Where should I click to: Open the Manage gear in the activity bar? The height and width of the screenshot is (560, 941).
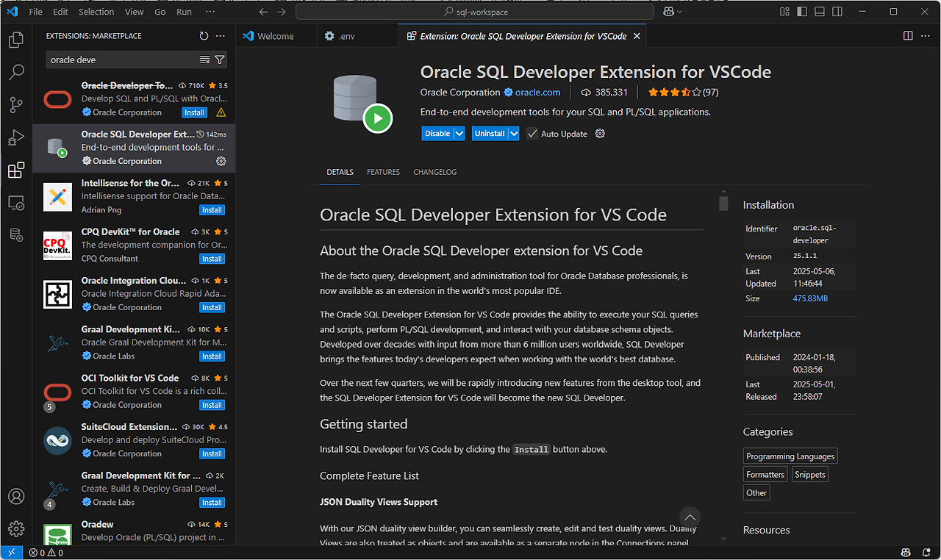point(16,529)
